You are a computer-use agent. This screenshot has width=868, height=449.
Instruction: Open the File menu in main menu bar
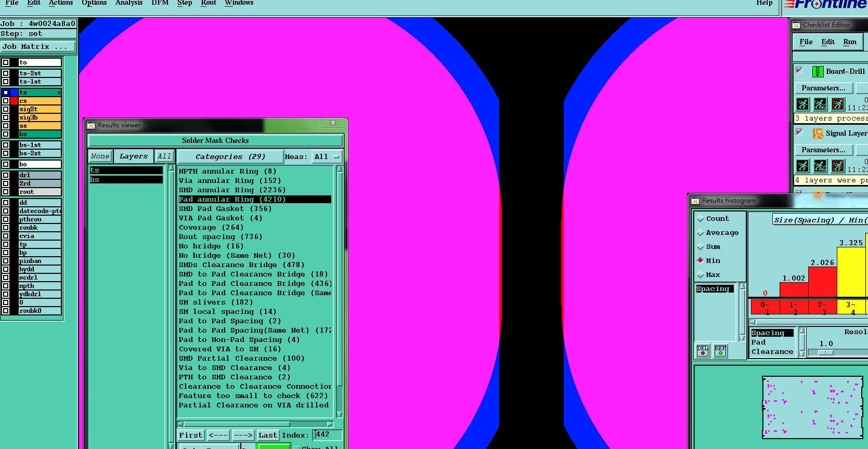click(11, 3)
